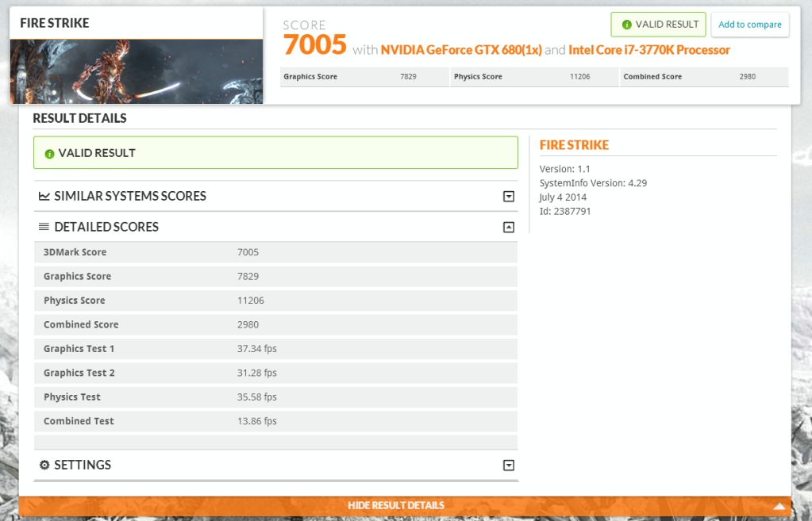Click the orange Fire Strike heading in the right panel
The width and height of the screenshot is (812, 521).
point(574,145)
